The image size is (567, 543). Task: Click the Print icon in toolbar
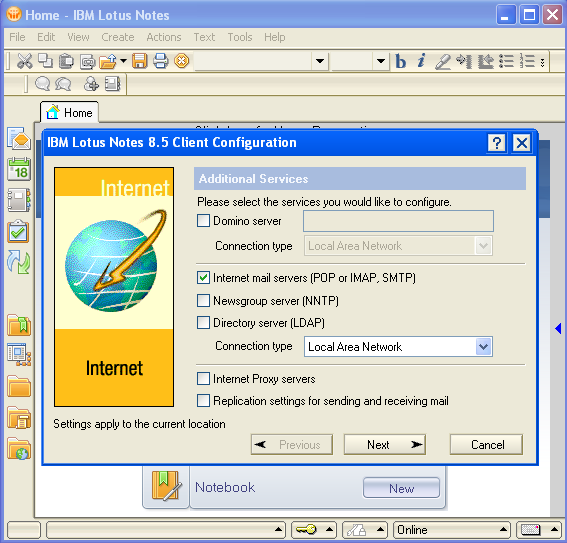pos(160,61)
